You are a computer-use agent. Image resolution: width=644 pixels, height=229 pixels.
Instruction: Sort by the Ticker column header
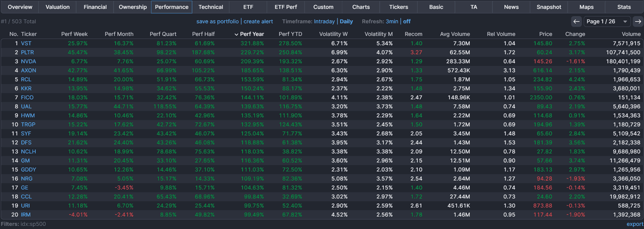(29, 34)
